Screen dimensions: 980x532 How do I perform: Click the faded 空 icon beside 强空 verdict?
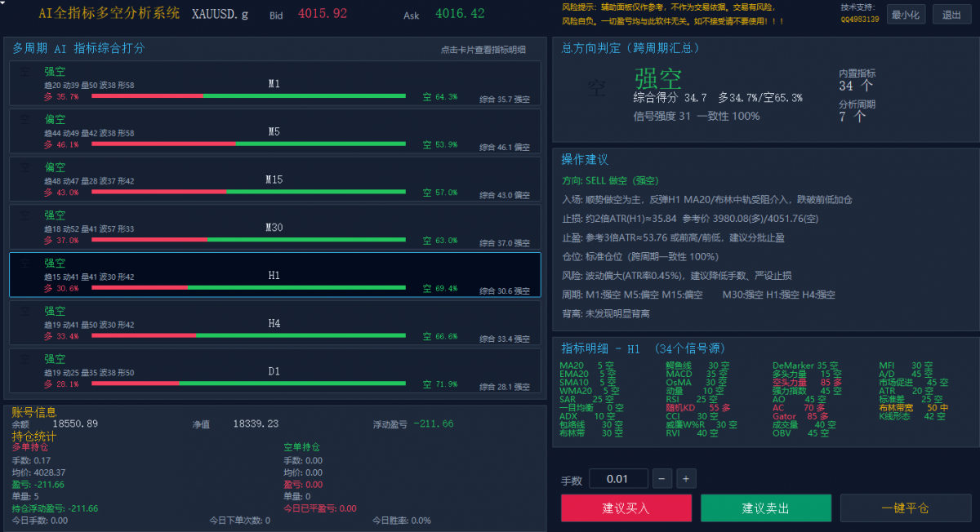coord(597,88)
